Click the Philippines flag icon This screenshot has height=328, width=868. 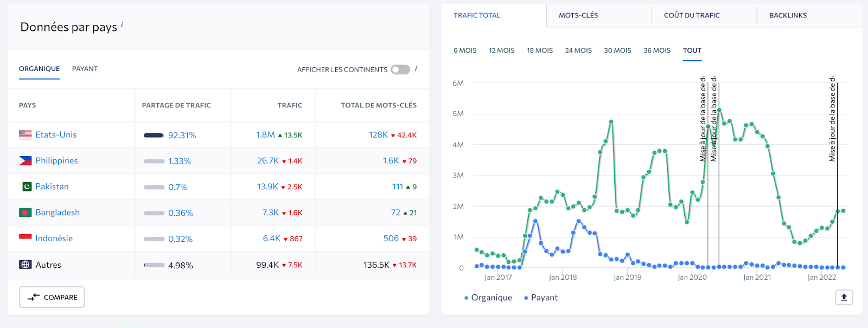[25, 160]
